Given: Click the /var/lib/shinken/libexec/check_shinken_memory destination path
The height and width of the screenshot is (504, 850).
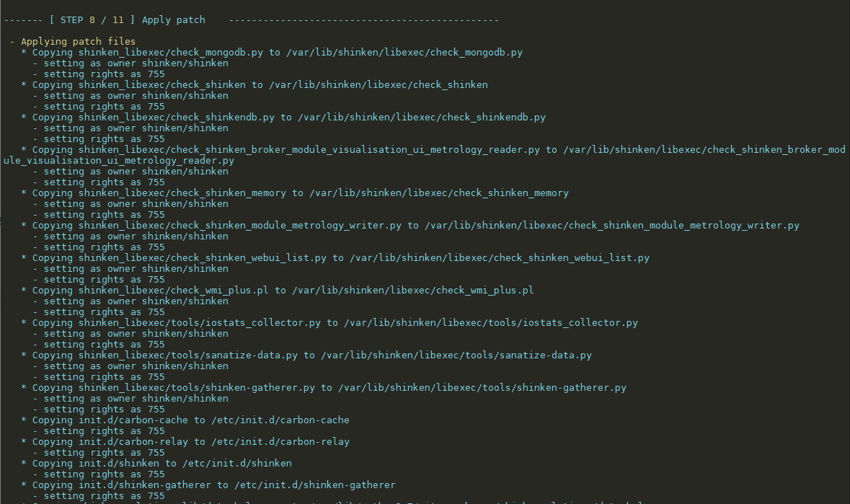Looking at the screenshot, I should 439,193.
